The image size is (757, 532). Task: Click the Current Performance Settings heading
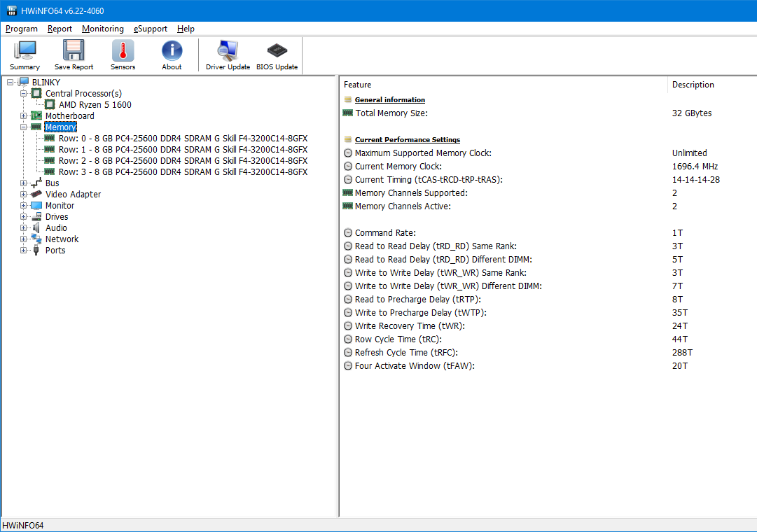pos(408,139)
